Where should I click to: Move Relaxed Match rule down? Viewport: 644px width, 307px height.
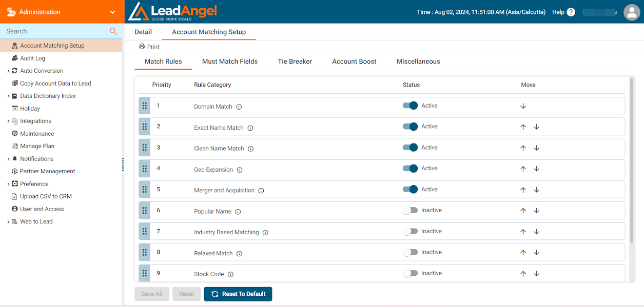pyautogui.click(x=537, y=253)
